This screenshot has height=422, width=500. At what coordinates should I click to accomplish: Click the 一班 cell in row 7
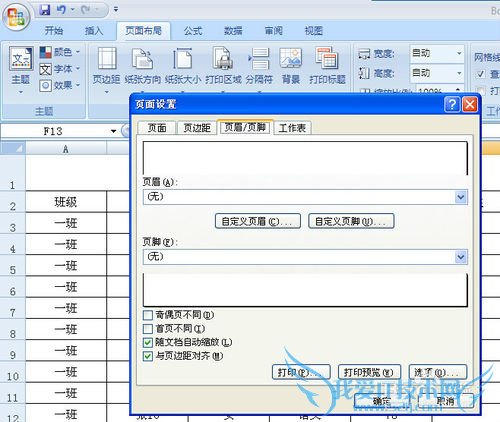pyautogui.click(x=66, y=308)
